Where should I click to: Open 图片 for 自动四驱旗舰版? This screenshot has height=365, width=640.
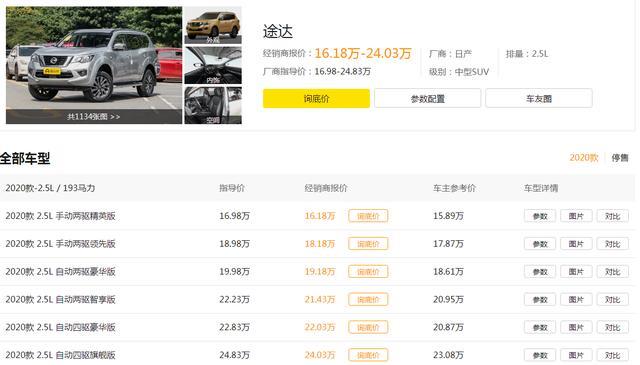tap(576, 355)
